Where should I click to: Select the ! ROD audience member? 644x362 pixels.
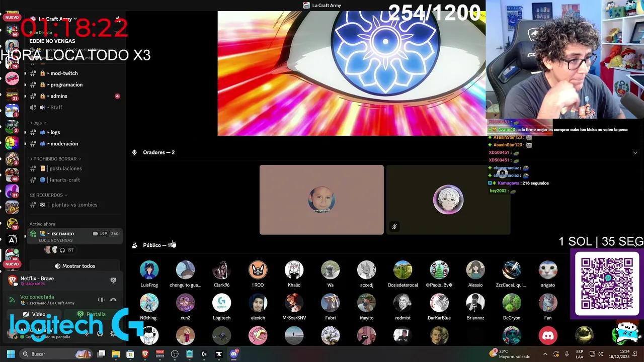[x=258, y=270]
